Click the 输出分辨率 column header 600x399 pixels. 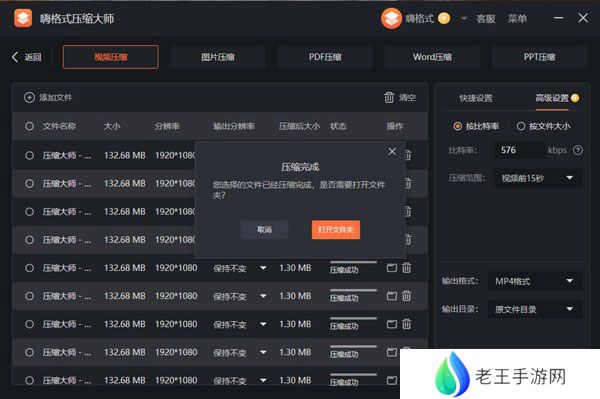click(234, 126)
